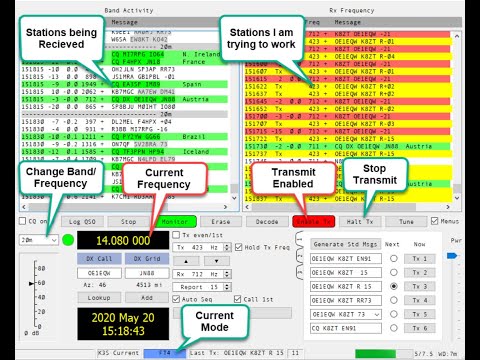Click the DX Call field containing OE1EQW
The width and height of the screenshot is (480, 360).
click(99, 273)
